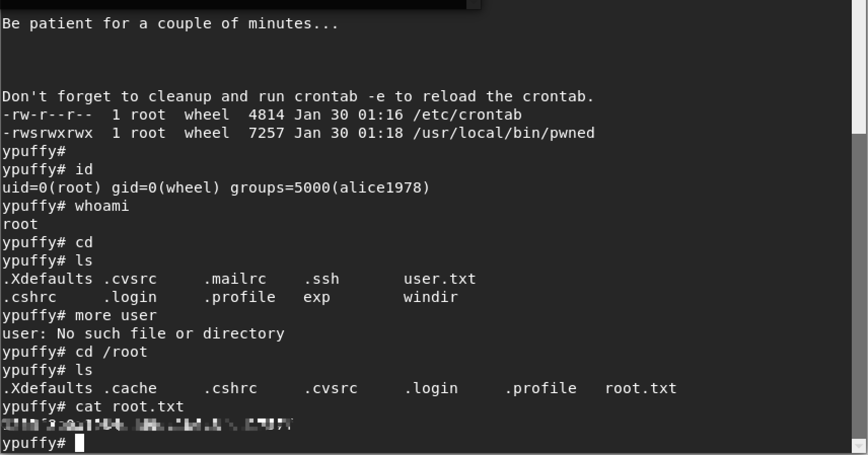Click the 'No such file or directory' error
This screenshot has height=455, width=868.
tap(170, 333)
